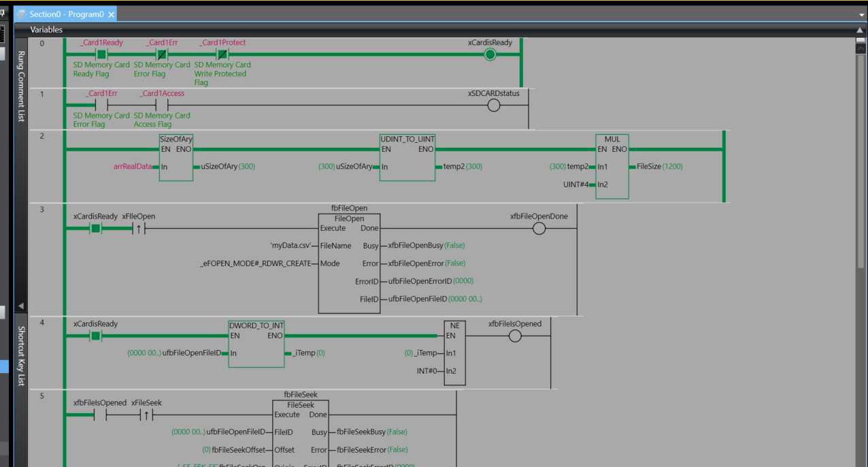
Task: Close the Section0 - Program0 tab
Action: (112, 14)
